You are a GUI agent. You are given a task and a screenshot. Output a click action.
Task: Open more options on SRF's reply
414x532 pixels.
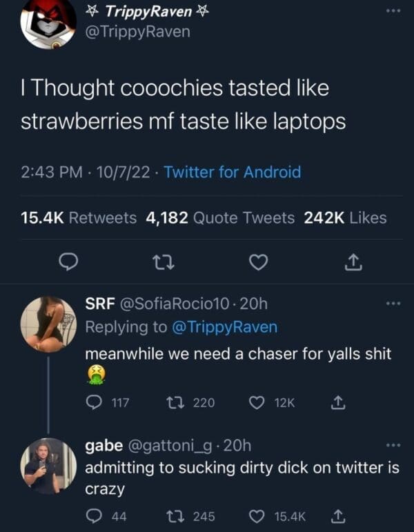pos(393,304)
